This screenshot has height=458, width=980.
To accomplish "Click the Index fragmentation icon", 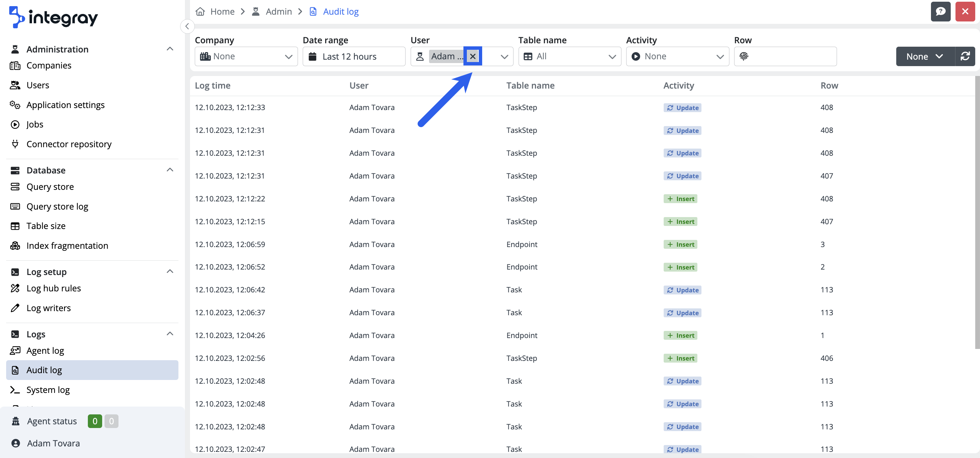I will pos(15,246).
